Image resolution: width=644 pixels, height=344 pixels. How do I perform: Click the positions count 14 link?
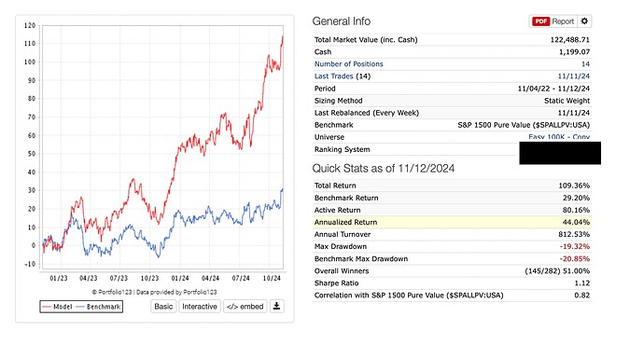586,64
